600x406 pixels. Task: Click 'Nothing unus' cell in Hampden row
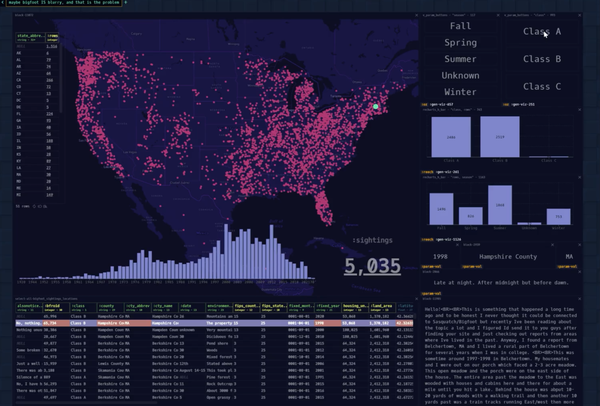[x=29, y=330]
